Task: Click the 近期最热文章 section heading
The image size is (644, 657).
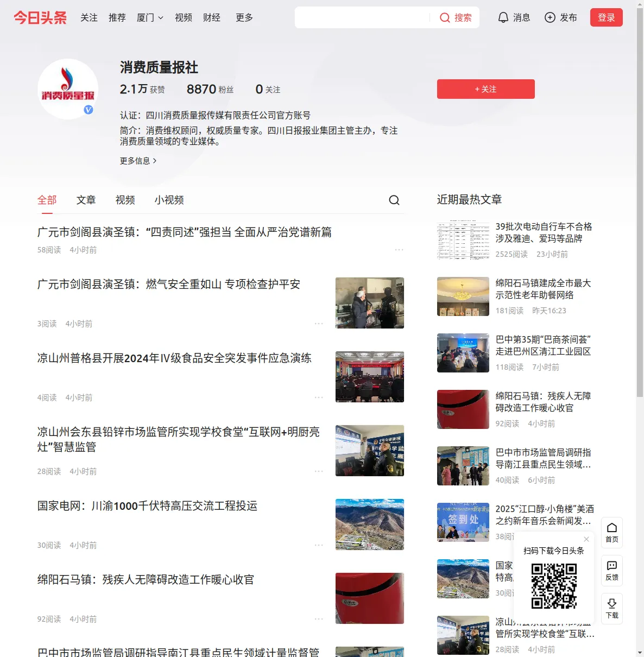Action: pyautogui.click(x=469, y=200)
